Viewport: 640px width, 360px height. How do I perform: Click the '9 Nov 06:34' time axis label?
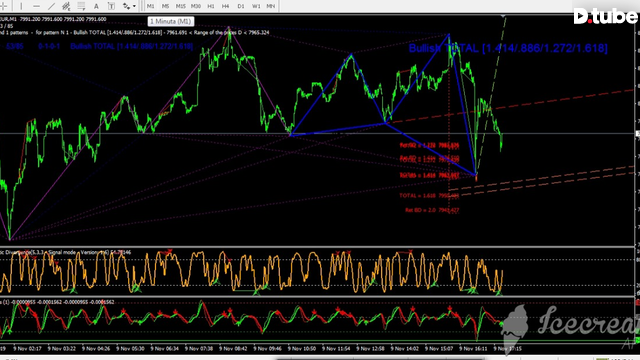164,349
